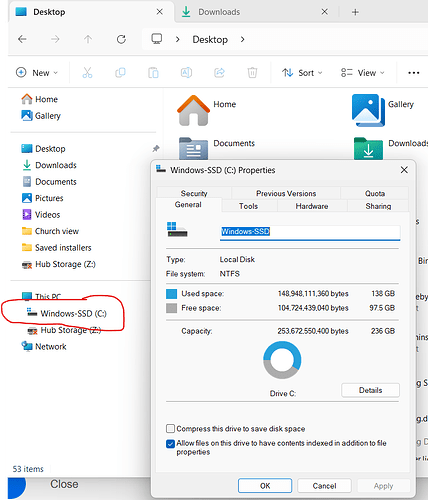Switch to the Quota tab
This screenshot has height=500, width=428.
click(375, 193)
